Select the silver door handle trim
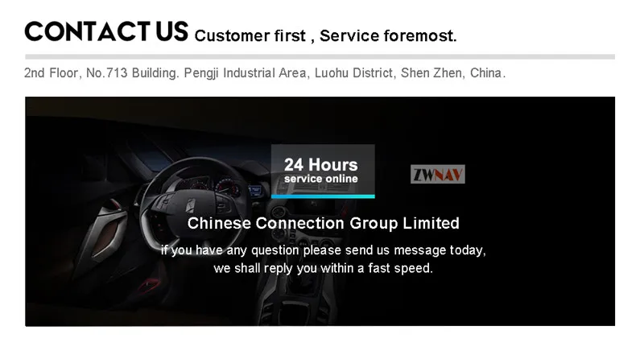Viewport: 644px width, 351px height. click(x=108, y=232)
